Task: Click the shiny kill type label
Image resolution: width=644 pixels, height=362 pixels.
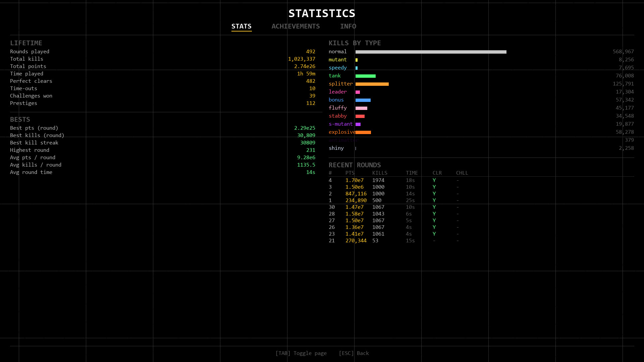Action: (336, 148)
